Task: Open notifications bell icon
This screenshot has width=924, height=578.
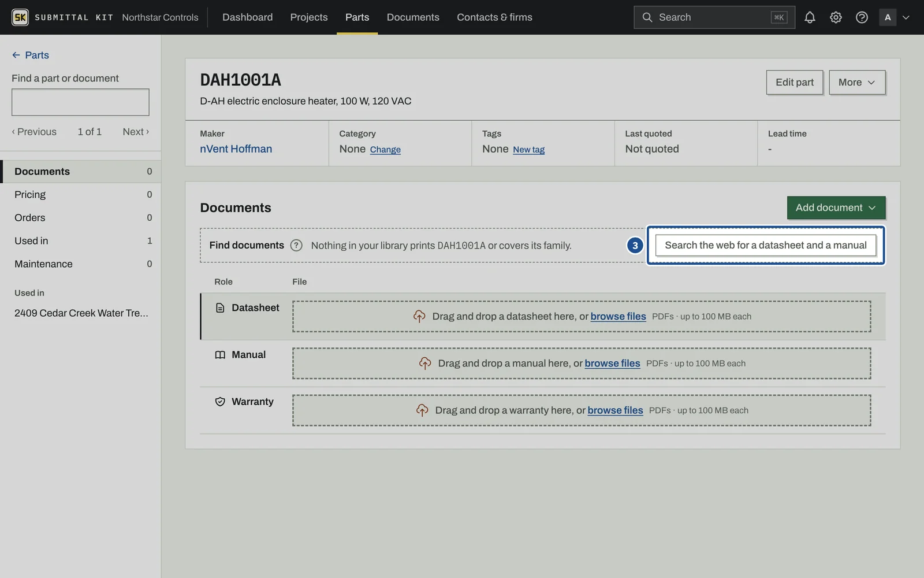Action: [810, 17]
